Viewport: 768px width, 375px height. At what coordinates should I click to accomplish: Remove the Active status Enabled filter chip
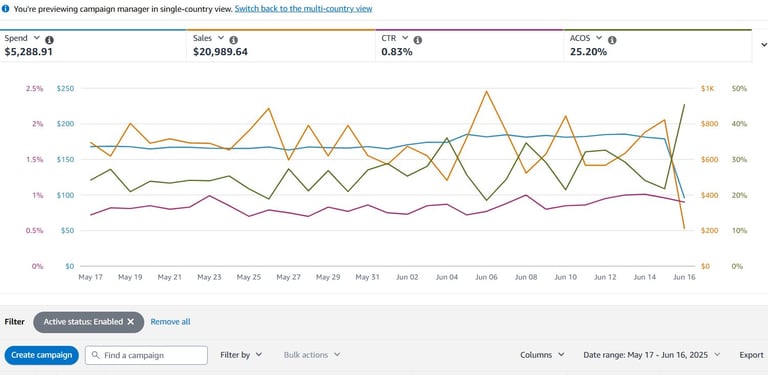(130, 322)
